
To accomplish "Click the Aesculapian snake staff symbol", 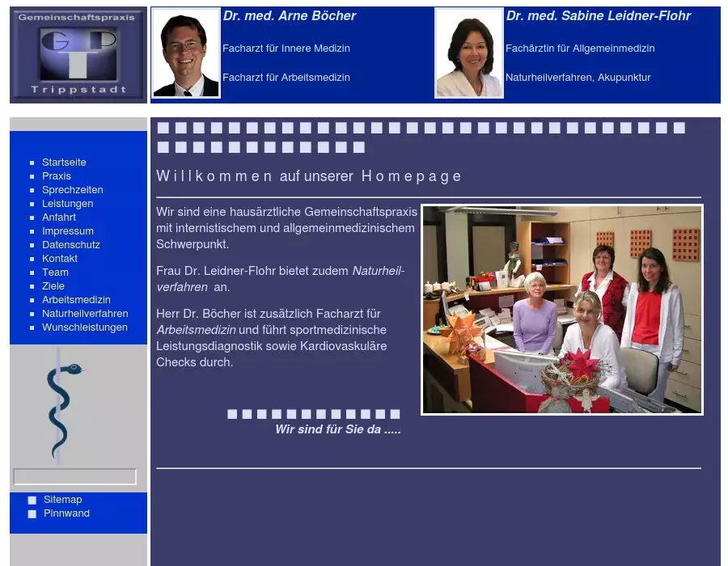I will pyautogui.click(x=59, y=404).
